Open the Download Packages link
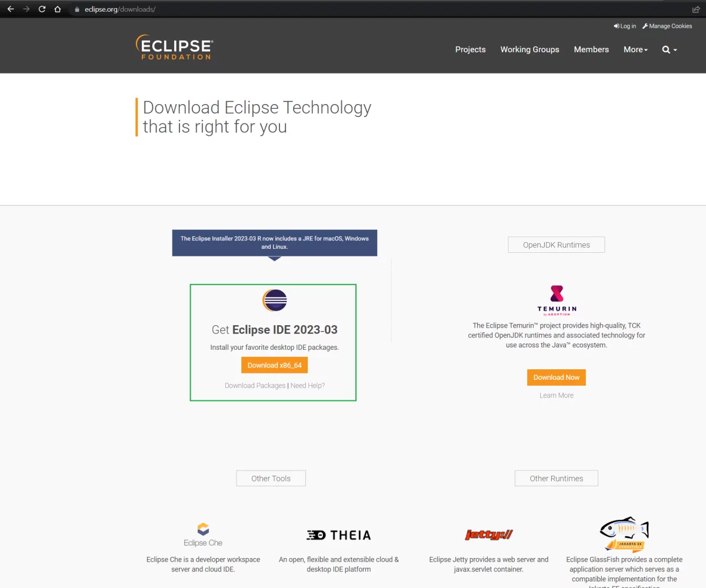This screenshot has width=706, height=588. (x=255, y=386)
